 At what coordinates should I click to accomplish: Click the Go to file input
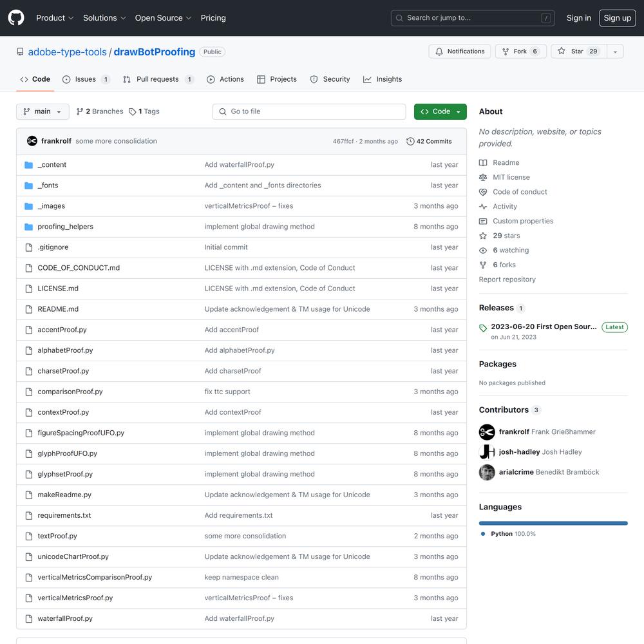tap(309, 111)
